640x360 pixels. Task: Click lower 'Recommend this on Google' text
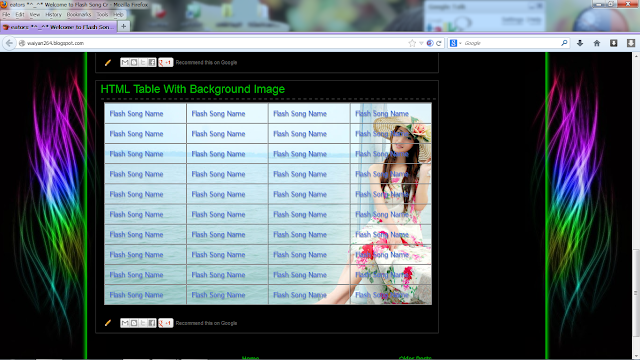pyautogui.click(x=206, y=323)
